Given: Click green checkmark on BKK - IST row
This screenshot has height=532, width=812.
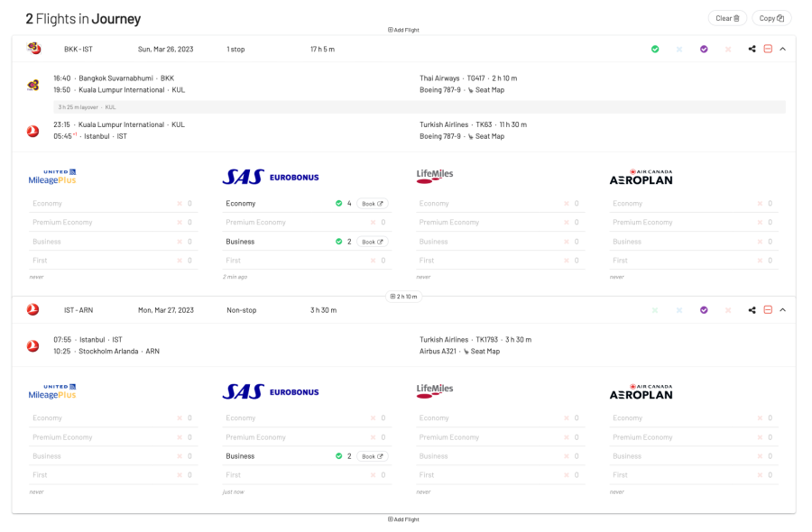Looking at the screenshot, I should pos(655,49).
